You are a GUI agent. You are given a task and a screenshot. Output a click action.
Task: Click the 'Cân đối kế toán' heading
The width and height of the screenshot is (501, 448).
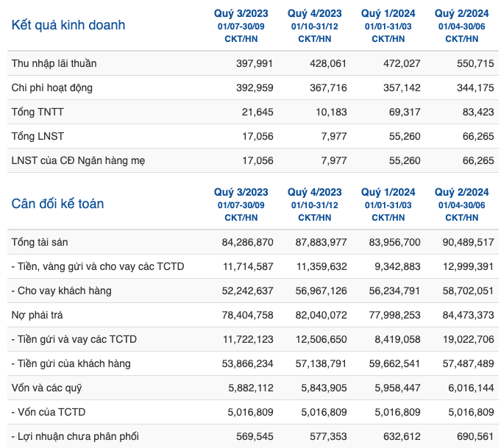coord(57,204)
